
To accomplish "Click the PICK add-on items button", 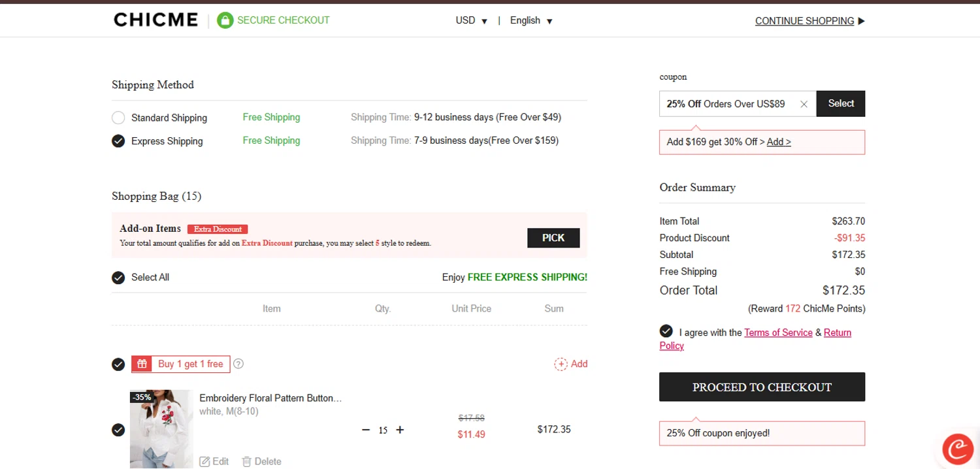I will click(x=553, y=238).
